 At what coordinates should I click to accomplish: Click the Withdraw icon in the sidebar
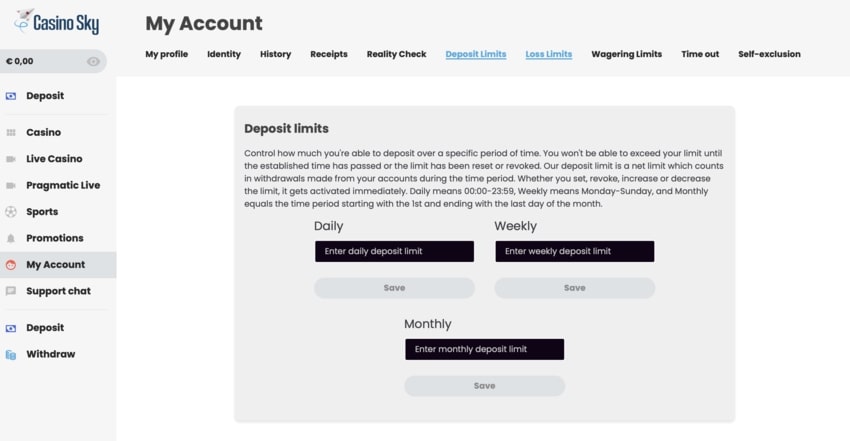tap(11, 354)
